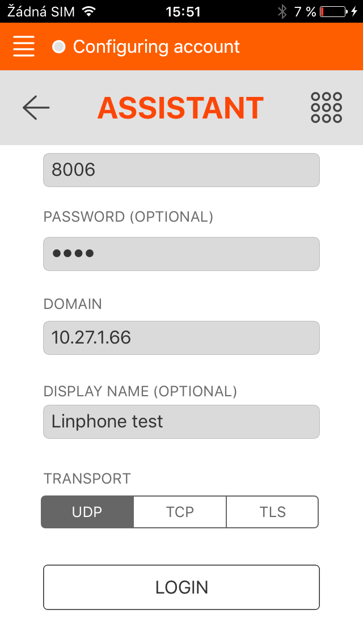Screen dimensions: 363x644
Task: Select UDP transport option
Action: (87, 512)
